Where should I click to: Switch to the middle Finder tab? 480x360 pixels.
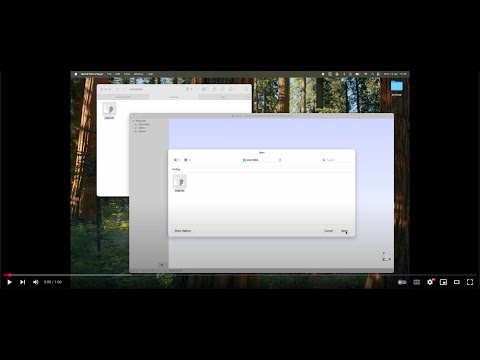point(174,97)
